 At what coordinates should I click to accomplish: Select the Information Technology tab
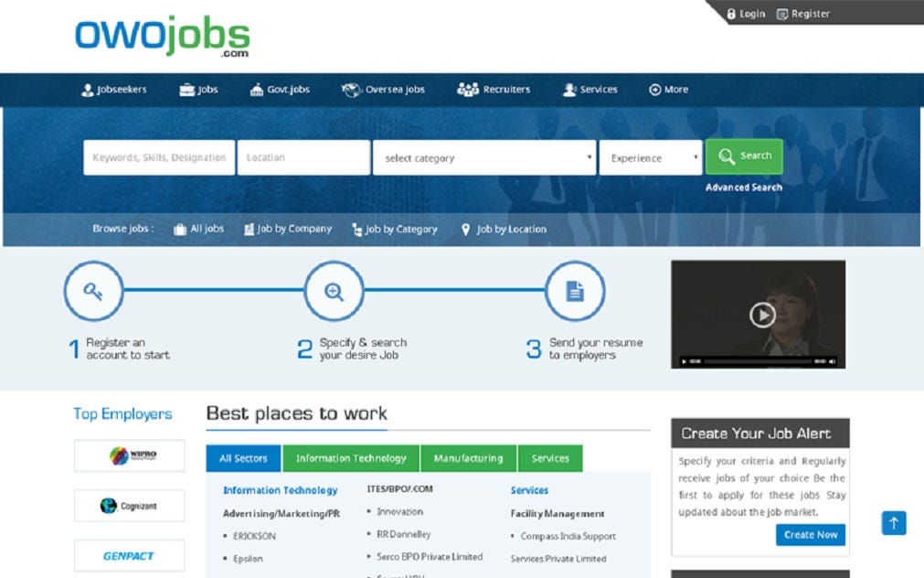coord(351,457)
